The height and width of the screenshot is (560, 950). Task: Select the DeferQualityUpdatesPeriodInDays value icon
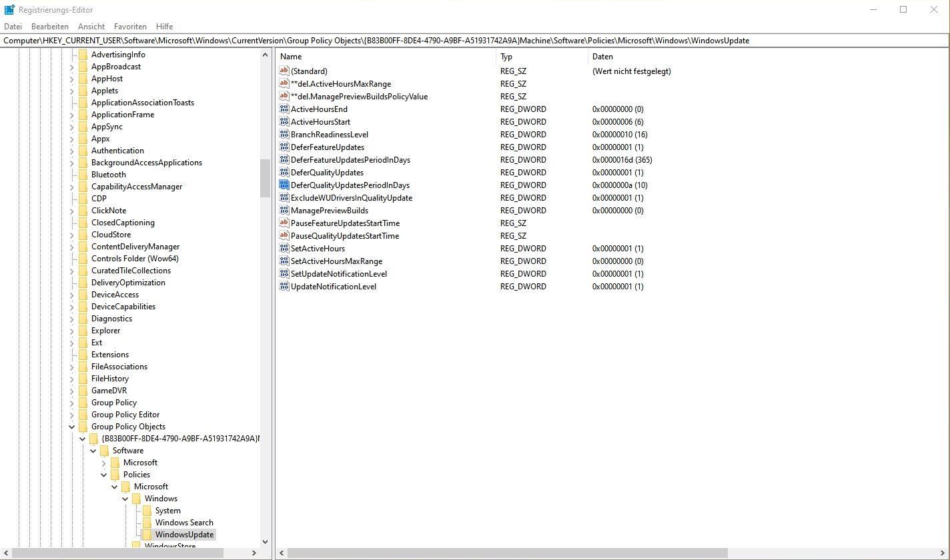284,185
